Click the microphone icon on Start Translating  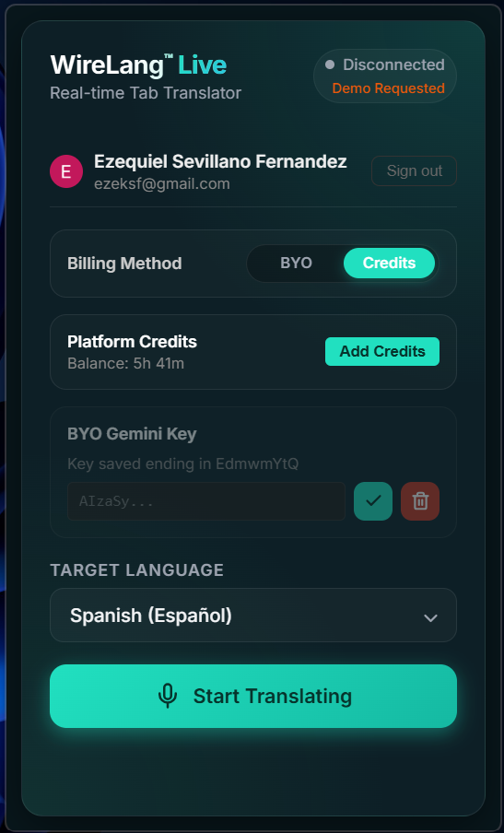tap(168, 696)
